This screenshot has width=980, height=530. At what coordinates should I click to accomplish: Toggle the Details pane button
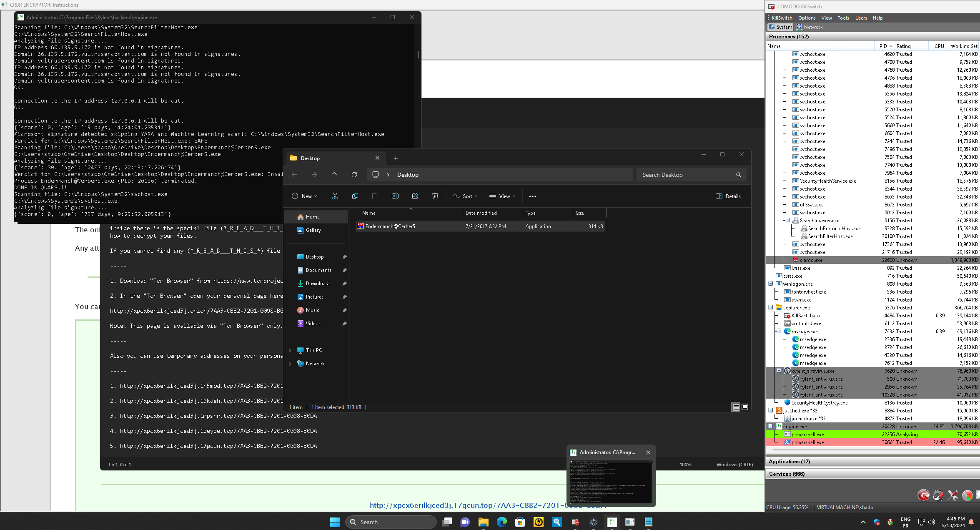[x=728, y=196]
